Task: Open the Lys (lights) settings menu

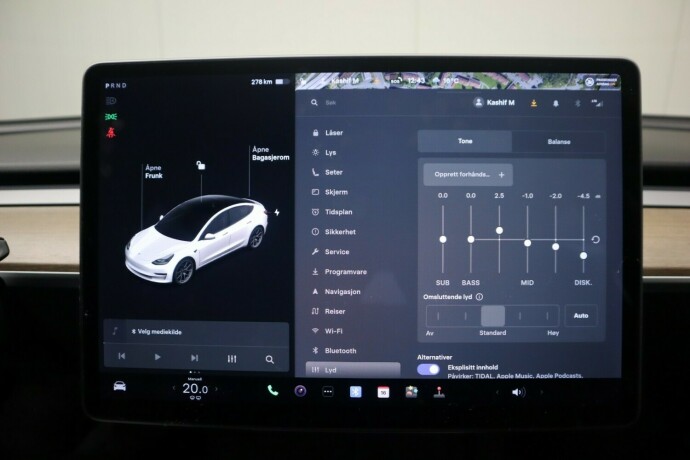Action: click(324, 152)
